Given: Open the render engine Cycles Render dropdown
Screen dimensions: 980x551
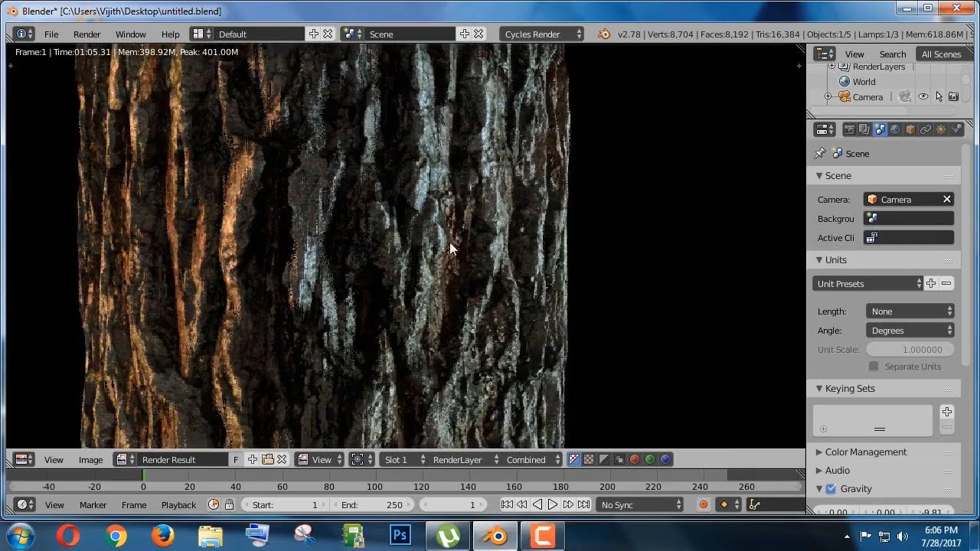Looking at the screenshot, I should [x=542, y=34].
